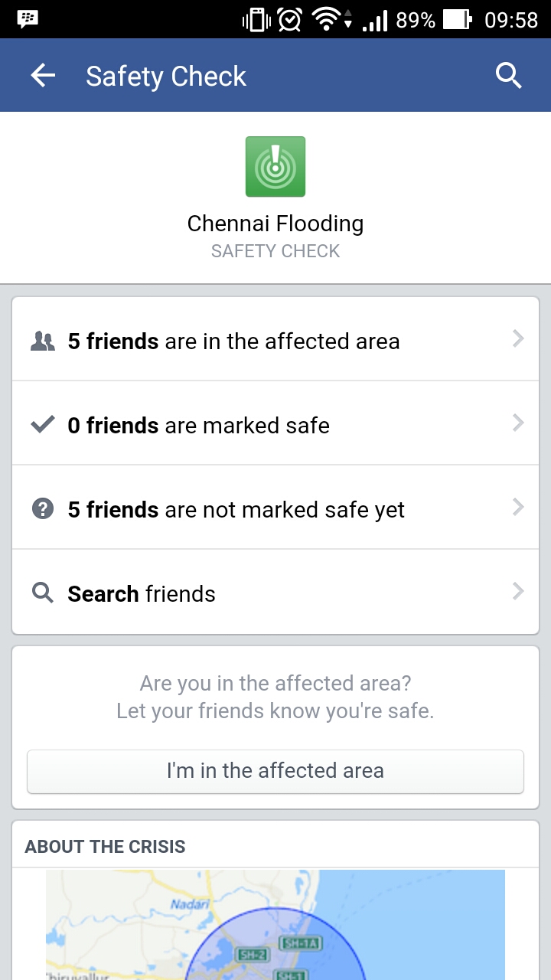
Task: Tap the back arrow in header
Action: [43, 75]
